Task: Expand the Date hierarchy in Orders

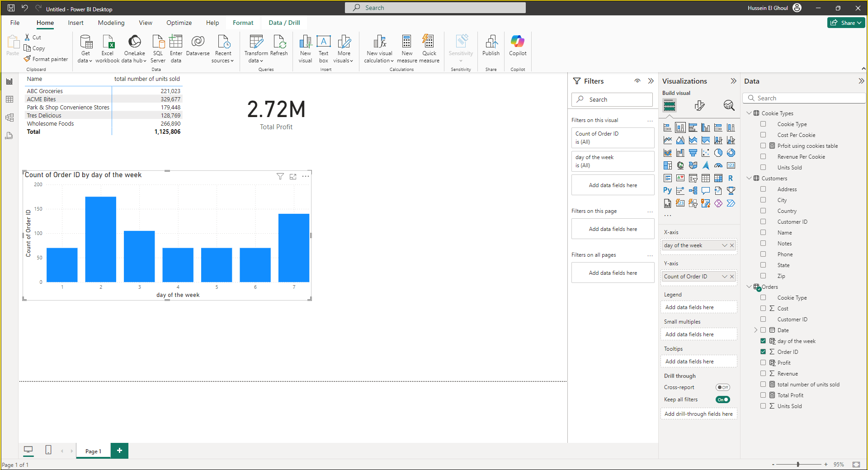Action: click(755, 330)
